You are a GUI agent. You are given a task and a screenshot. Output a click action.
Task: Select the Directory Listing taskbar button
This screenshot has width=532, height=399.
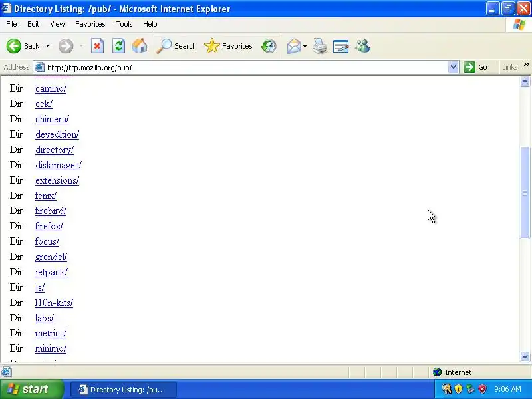coord(124,390)
